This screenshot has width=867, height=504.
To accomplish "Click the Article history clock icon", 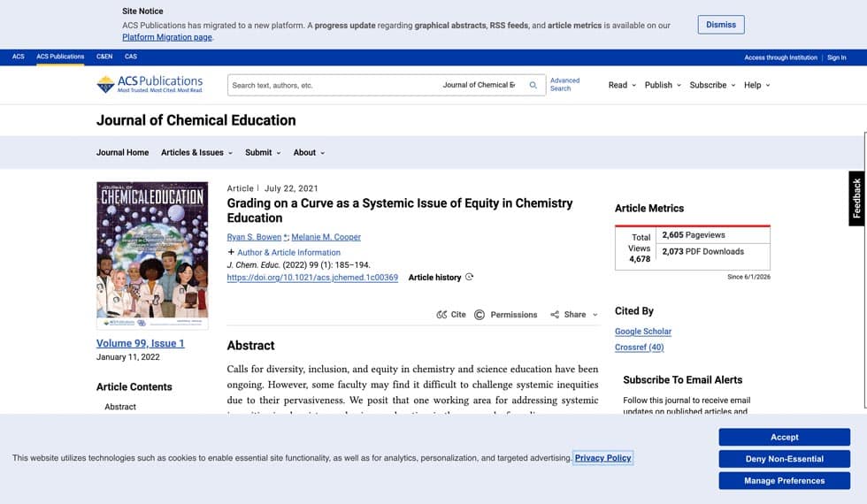I will point(470,277).
